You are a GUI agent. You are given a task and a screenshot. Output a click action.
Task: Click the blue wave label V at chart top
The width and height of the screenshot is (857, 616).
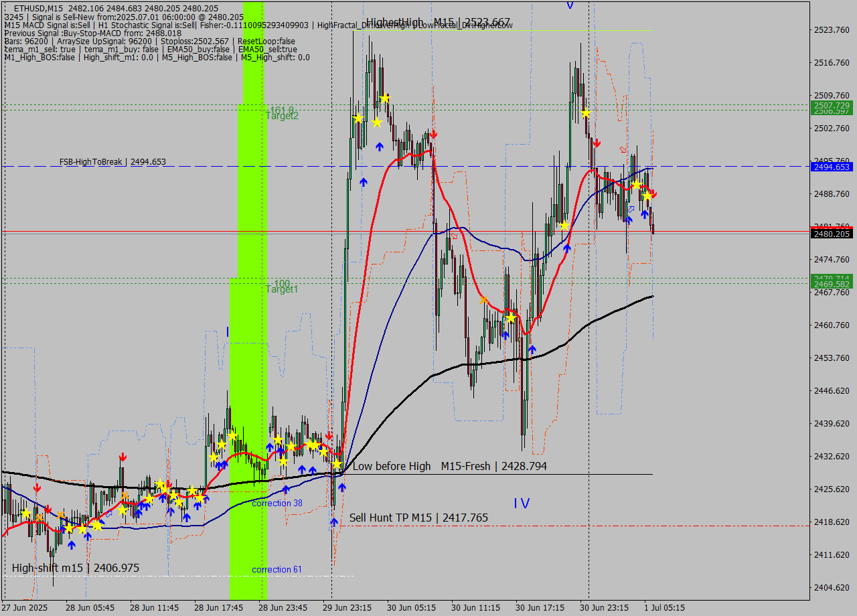point(570,5)
